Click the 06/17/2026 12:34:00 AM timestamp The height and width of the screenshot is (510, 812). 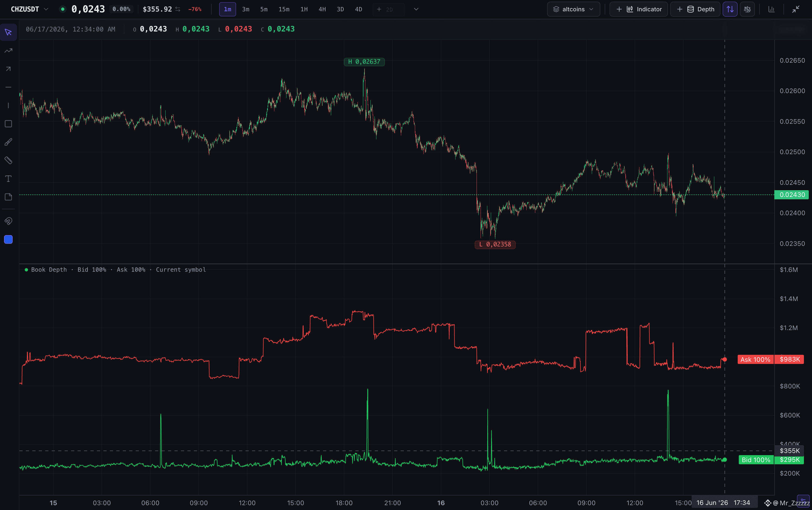coord(71,29)
